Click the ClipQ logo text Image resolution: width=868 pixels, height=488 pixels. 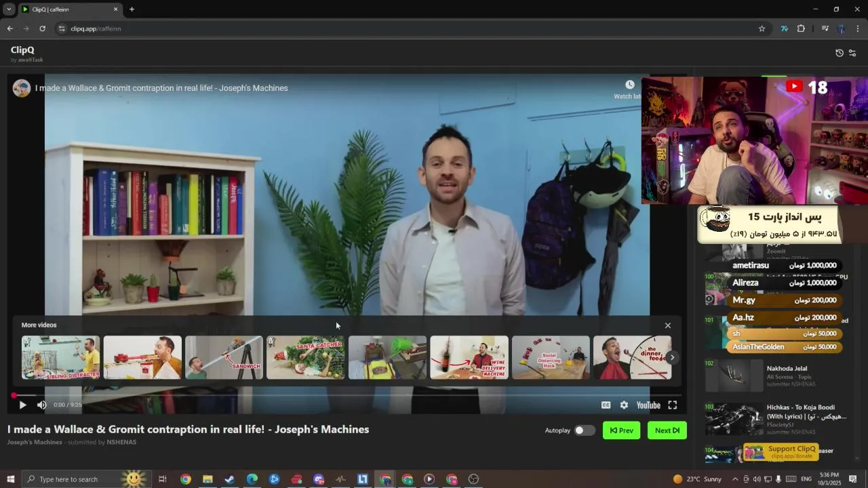pyautogui.click(x=22, y=50)
